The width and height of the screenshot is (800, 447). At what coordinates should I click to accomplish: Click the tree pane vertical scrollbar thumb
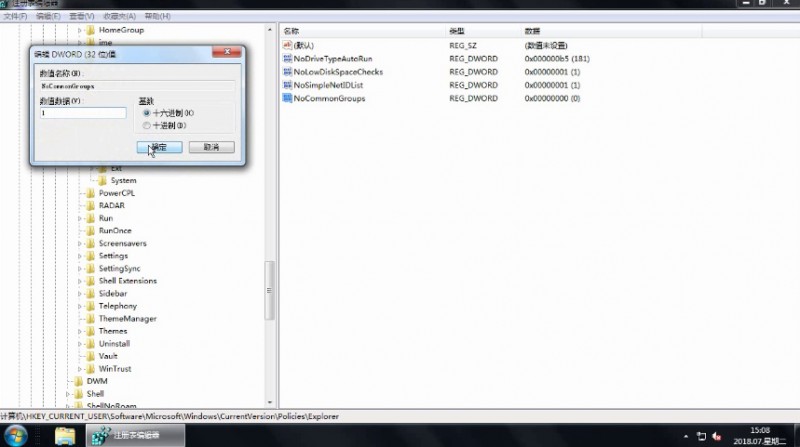[268, 289]
